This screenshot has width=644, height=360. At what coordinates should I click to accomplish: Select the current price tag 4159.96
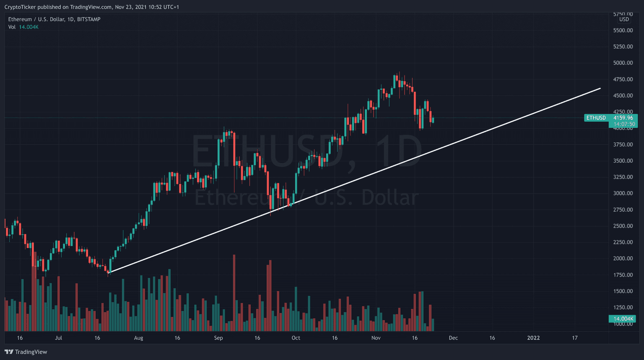[623, 118]
